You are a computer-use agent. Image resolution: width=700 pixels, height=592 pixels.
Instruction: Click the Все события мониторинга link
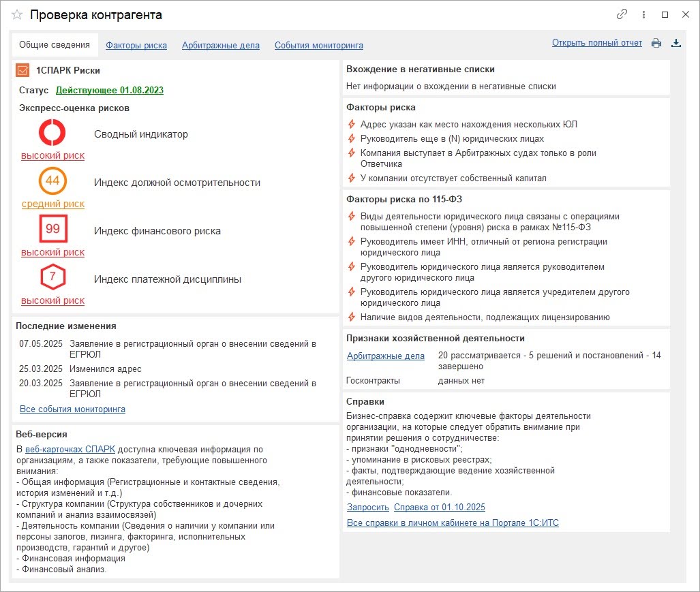72,409
